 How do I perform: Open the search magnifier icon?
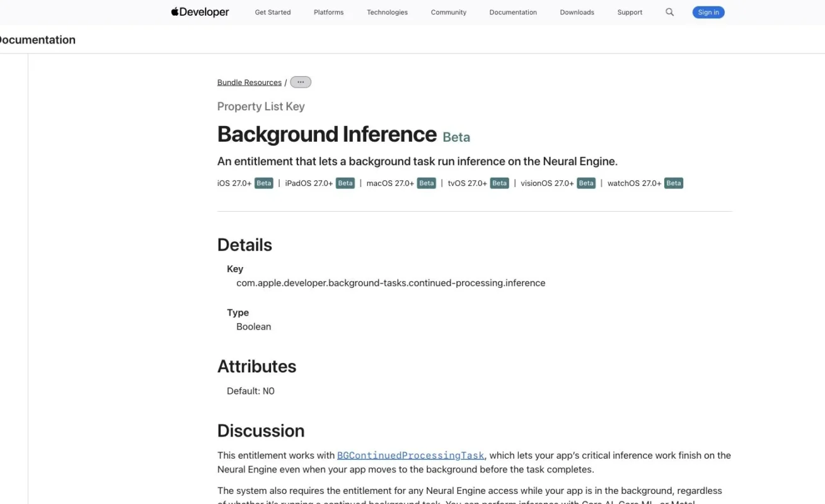pos(669,12)
